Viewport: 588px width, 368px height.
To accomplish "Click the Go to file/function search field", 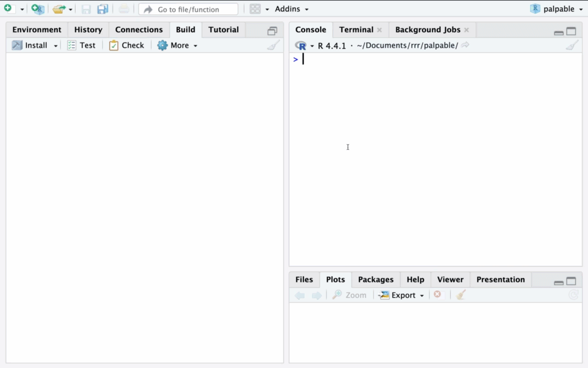I will [188, 9].
